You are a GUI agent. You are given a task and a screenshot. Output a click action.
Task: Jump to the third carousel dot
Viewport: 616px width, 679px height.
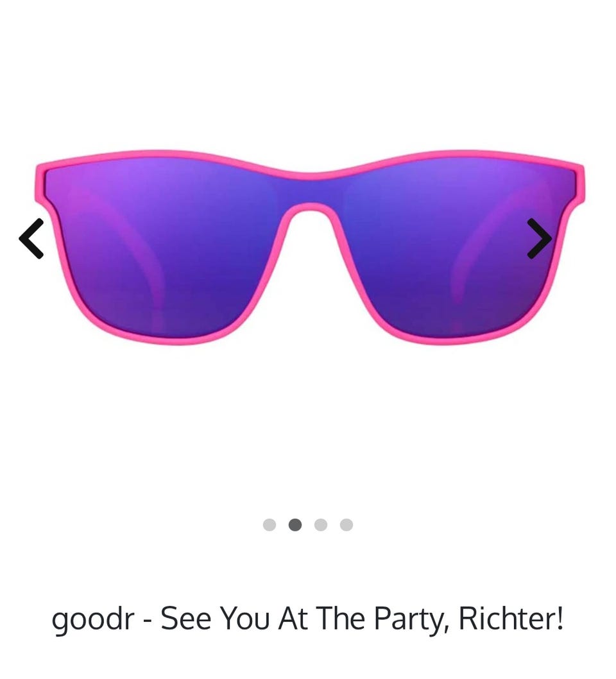(321, 525)
